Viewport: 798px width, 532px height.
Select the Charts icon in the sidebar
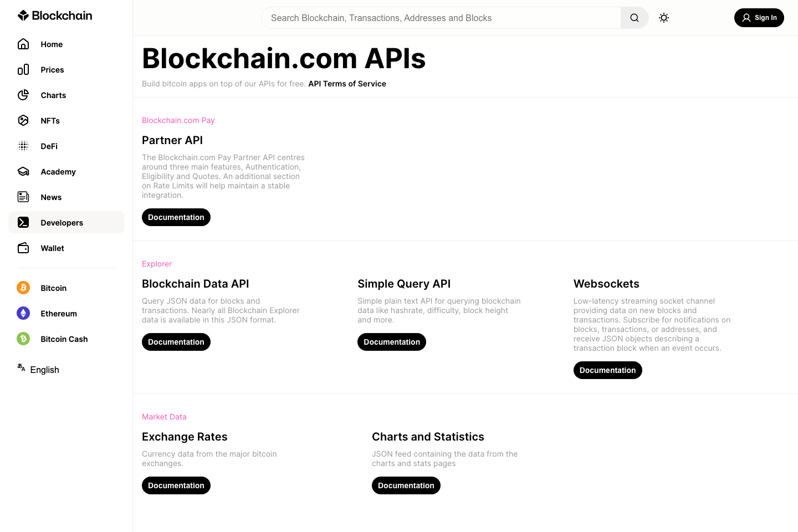point(23,95)
